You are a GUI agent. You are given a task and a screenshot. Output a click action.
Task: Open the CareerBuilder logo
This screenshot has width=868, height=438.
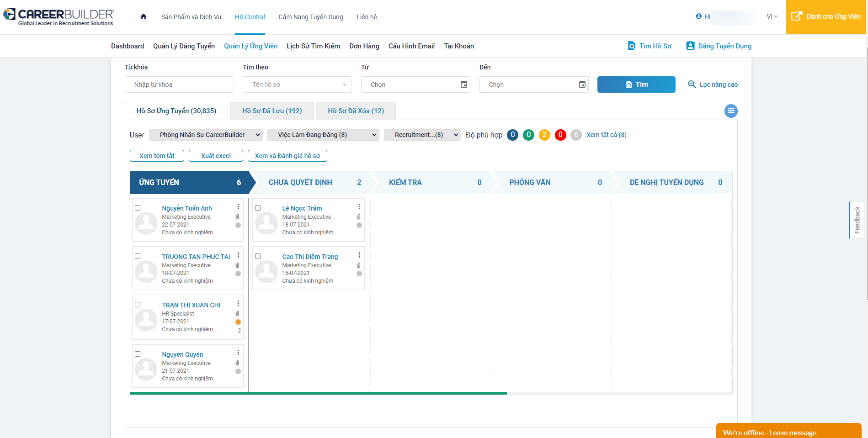[x=59, y=17]
